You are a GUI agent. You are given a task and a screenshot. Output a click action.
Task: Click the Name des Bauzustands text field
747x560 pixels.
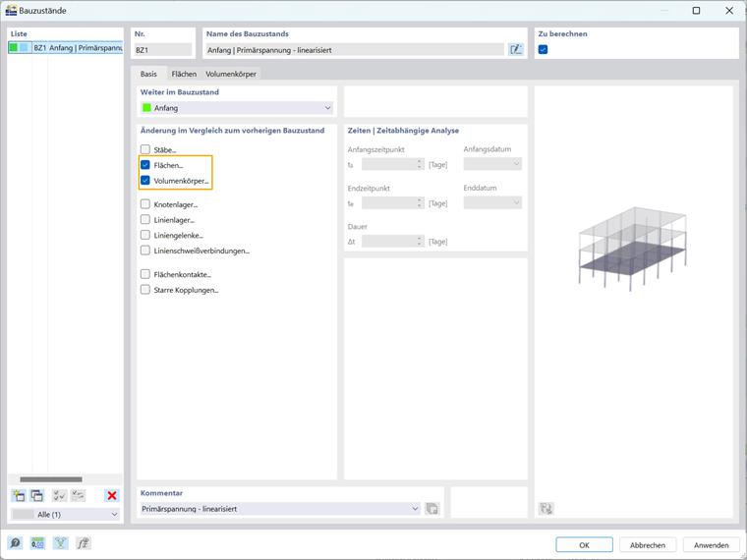tap(355, 49)
